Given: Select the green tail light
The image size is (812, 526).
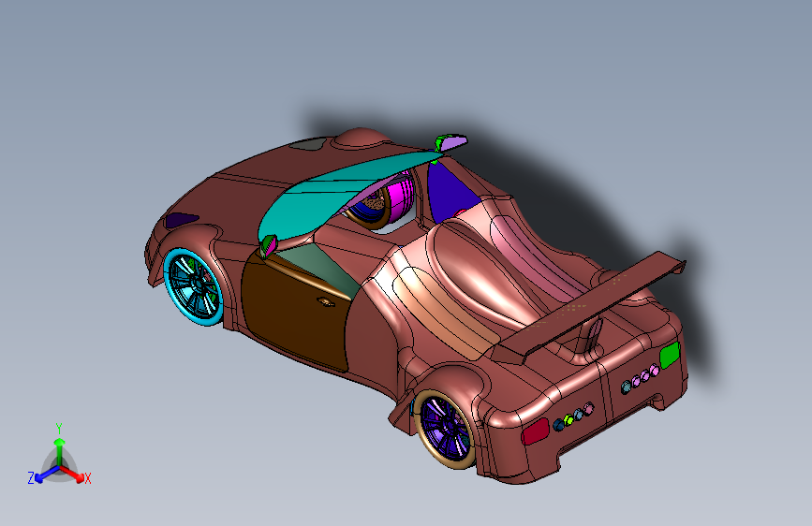Looking at the screenshot, I should (x=670, y=355).
